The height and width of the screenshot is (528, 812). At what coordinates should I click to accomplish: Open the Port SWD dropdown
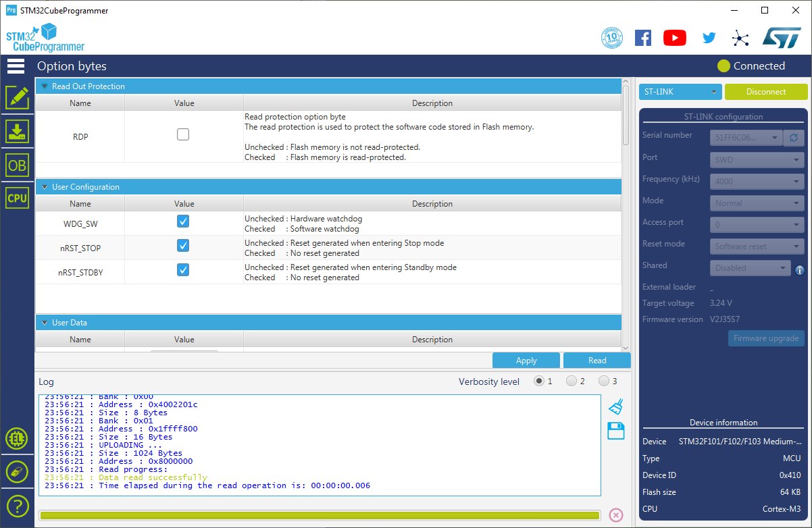(757, 160)
